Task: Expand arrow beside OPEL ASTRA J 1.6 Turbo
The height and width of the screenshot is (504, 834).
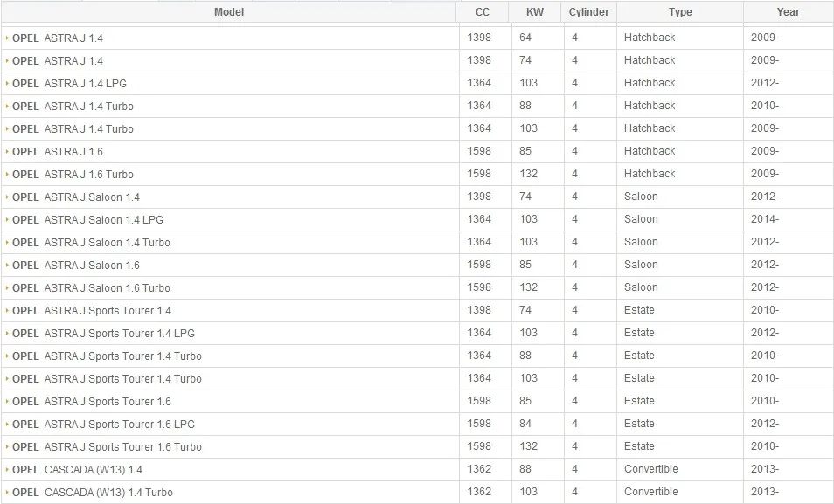Action: click(x=8, y=175)
